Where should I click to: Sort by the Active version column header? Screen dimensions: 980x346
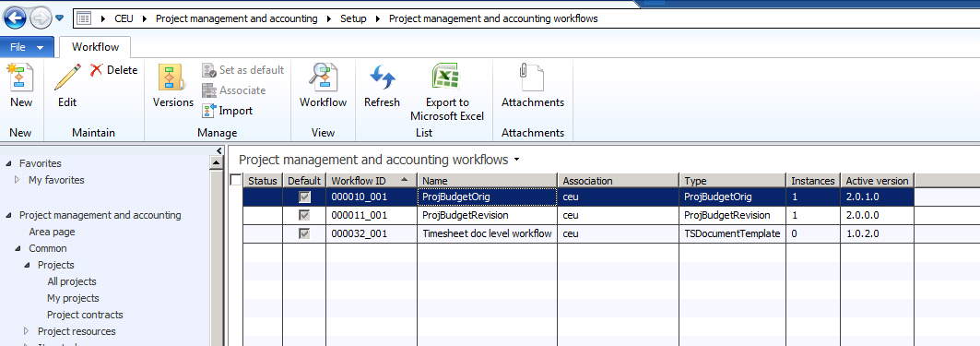(x=877, y=181)
